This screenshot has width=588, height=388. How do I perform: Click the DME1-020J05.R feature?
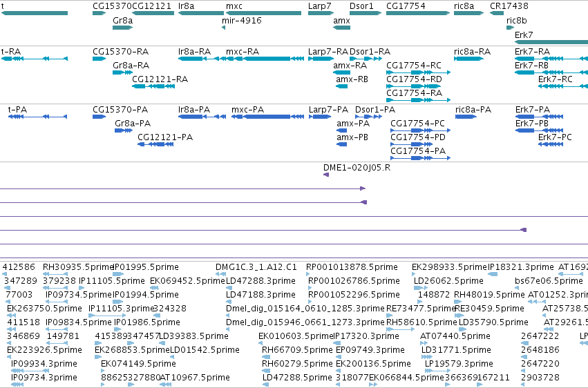[x=326, y=175]
